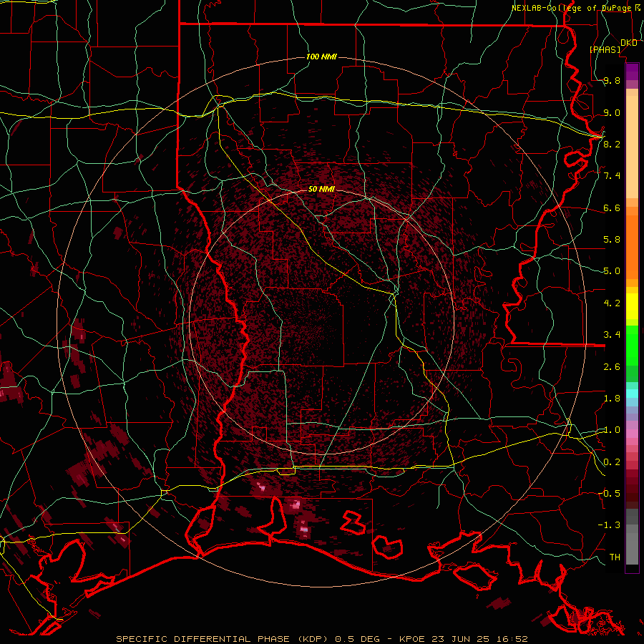The image size is (644, 644).
Task: Click the 5.8 value on the color scale
Action: tap(612, 240)
